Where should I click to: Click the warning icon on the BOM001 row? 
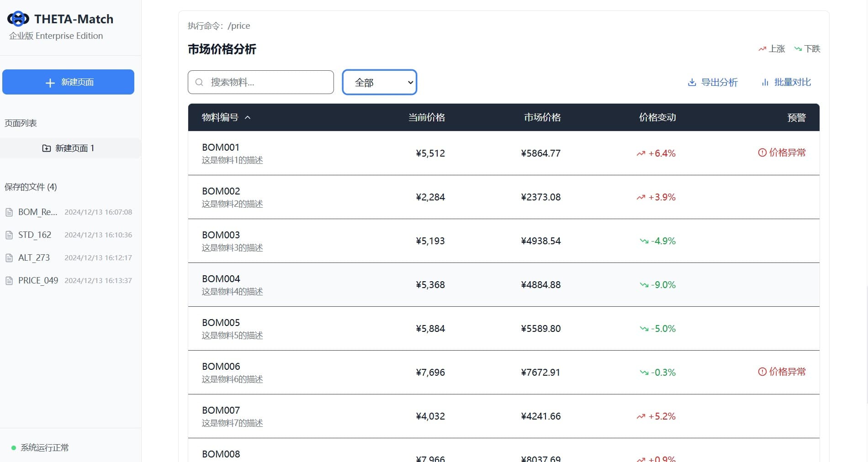tap(762, 152)
